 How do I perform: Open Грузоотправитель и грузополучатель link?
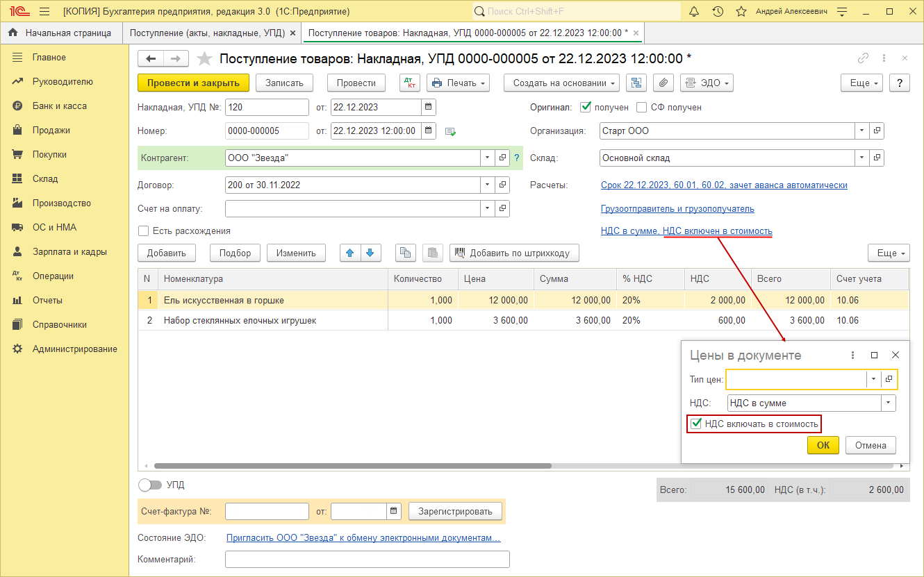coord(677,208)
